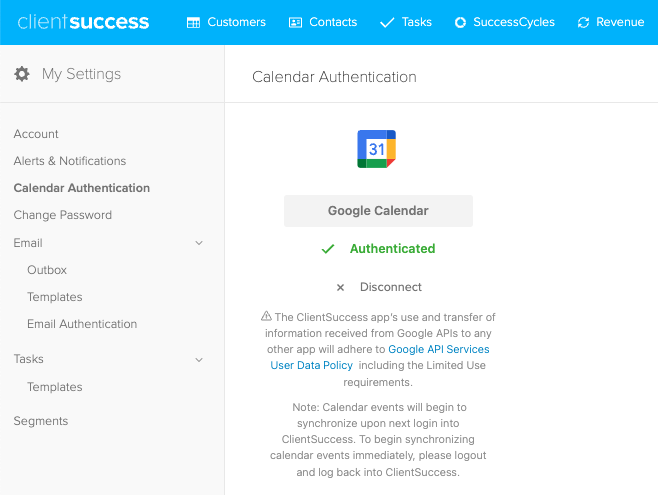Click the Google Calendar logo icon
The image size is (658, 495).
tap(376, 149)
